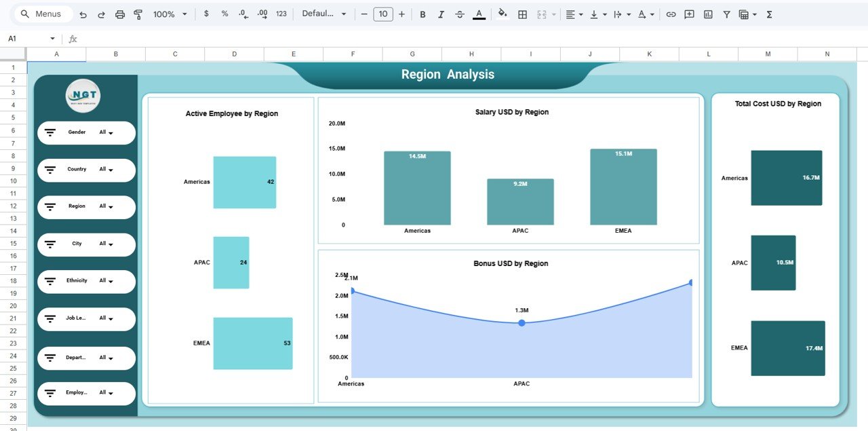
Task: Toggle bold formatting
Action: (422, 14)
